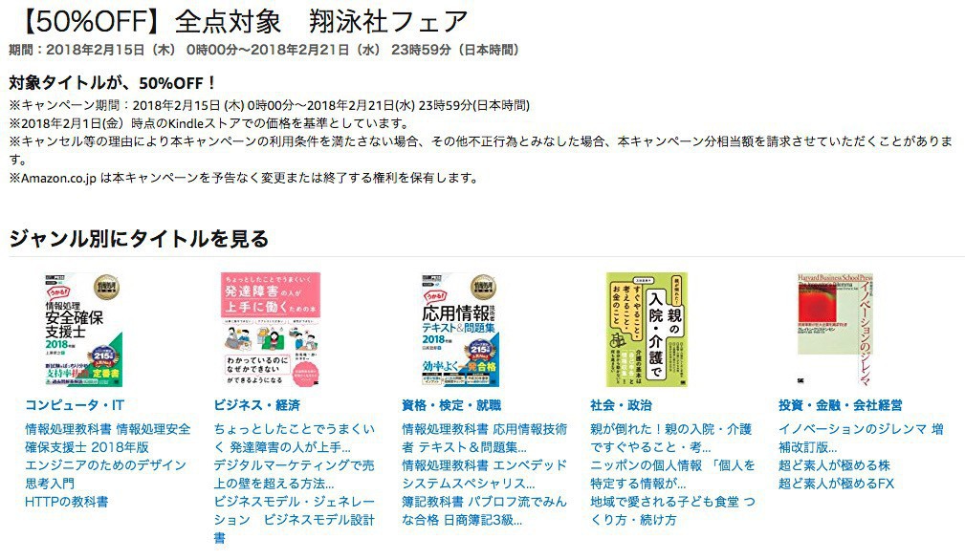The height and width of the screenshot is (560, 965).
Task: Open the pink 発達障害 book cover
Action: tap(270, 330)
